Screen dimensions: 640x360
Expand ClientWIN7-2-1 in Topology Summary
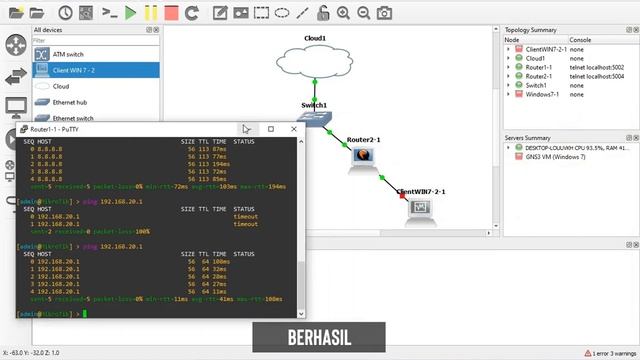point(509,49)
